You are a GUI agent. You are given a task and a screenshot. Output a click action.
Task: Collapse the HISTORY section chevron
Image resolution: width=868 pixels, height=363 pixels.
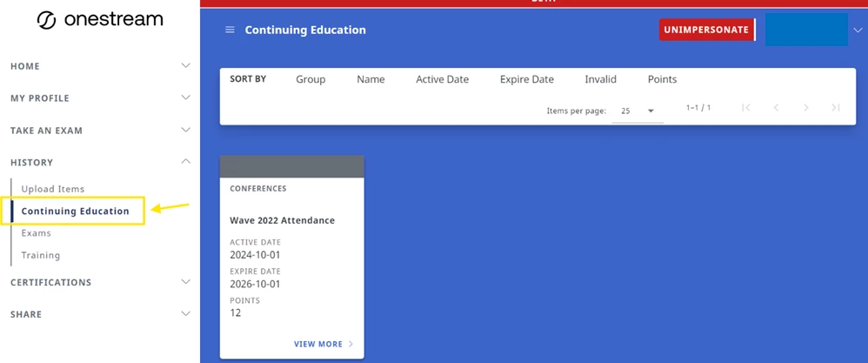click(186, 161)
